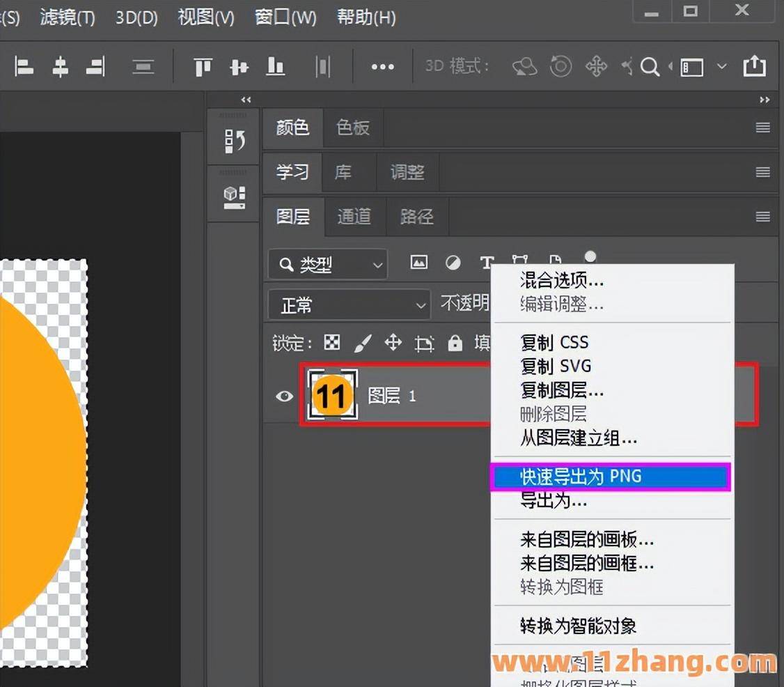Image resolution: width=784 pixels, height=687 pixels.
Task: Distribute horizontally icon with vertical bars
Action: click(x=323, y=67)
